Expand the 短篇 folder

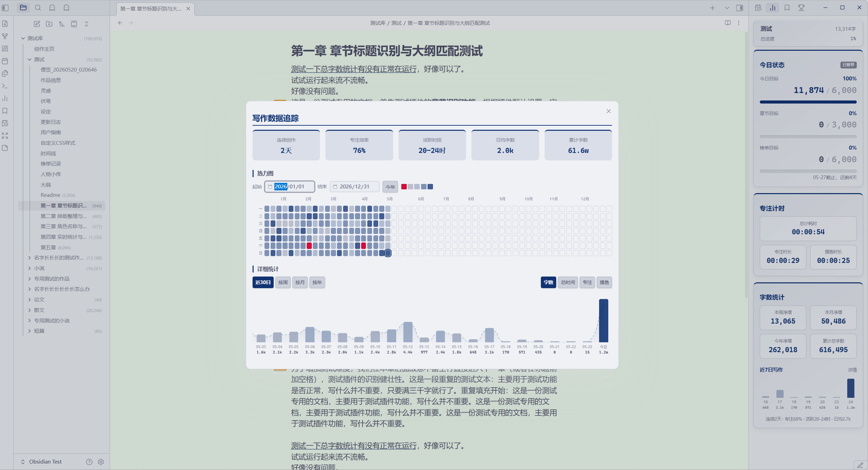click(x=30, y=331)
